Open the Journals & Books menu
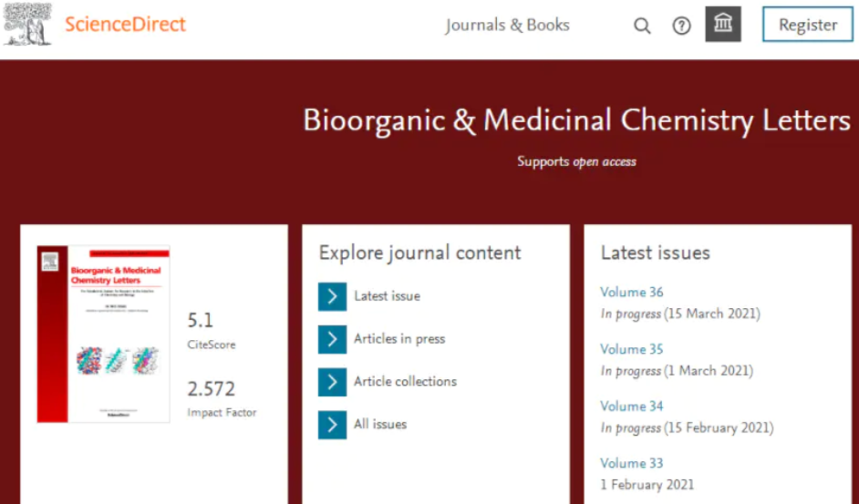The image size is (859, 504). click(x=507, y=25)
